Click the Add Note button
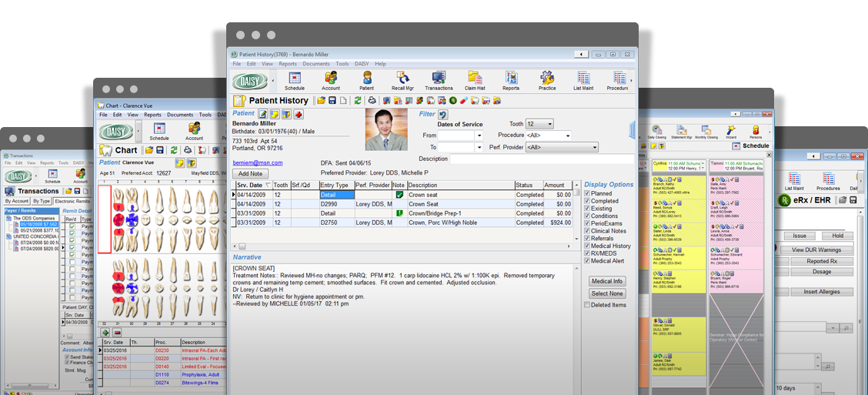The width and height of the screenshot is (868, 395). tap(250, 173)
